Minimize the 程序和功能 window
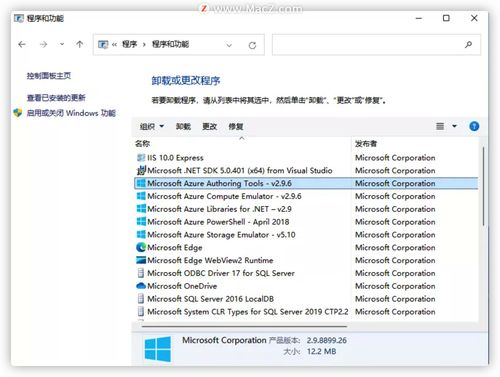The height and width of the screenshot is (377, 500). pos(419,18)
